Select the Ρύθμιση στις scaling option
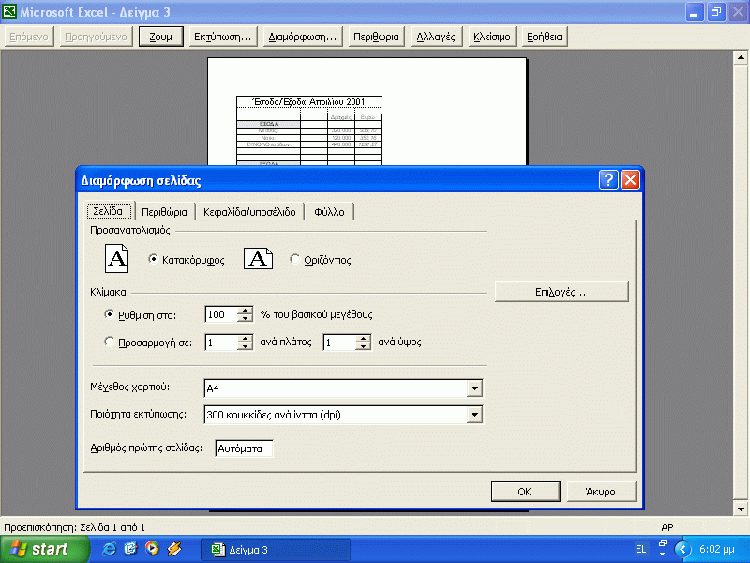 pyautogui.click(x=109, y=314)
